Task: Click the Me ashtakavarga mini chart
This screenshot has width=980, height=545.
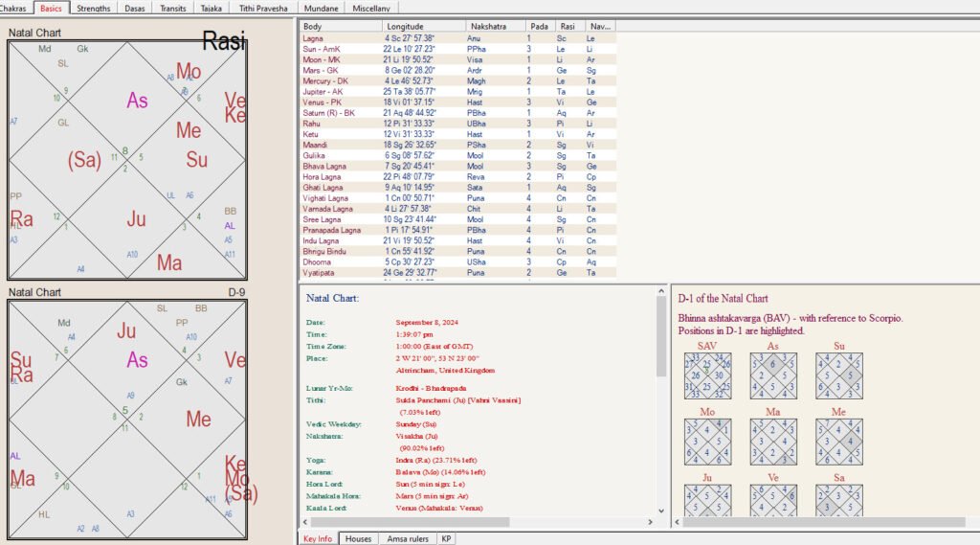Action: coord(839,442)
